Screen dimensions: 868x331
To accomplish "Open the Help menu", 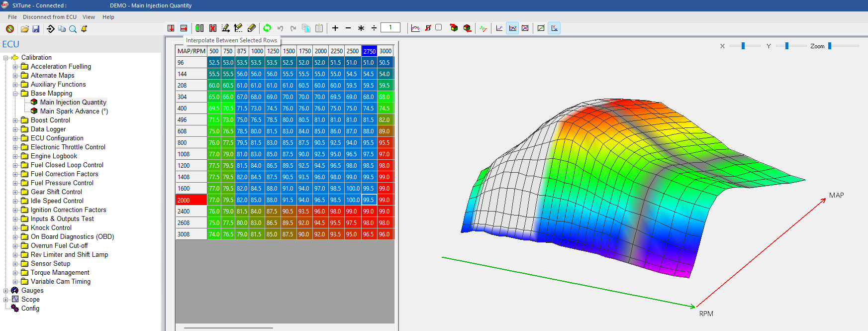I will tap(108, 17).
